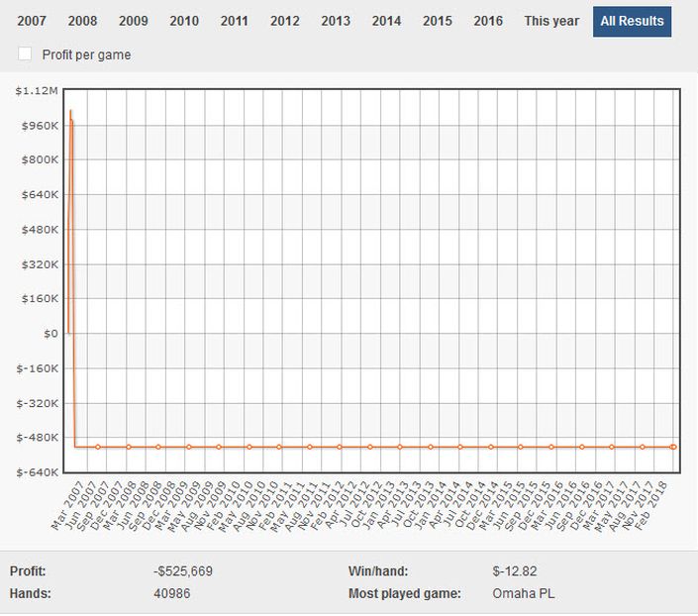698x616 pixels.
Task: Switch to the 2016 tab
Action: point(487,21)
